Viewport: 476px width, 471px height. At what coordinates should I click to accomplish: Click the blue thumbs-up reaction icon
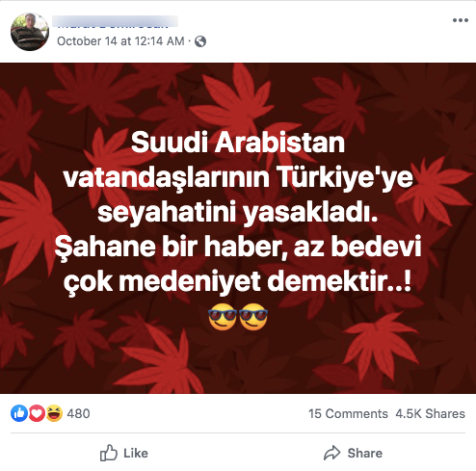click(x=19, y=413)
